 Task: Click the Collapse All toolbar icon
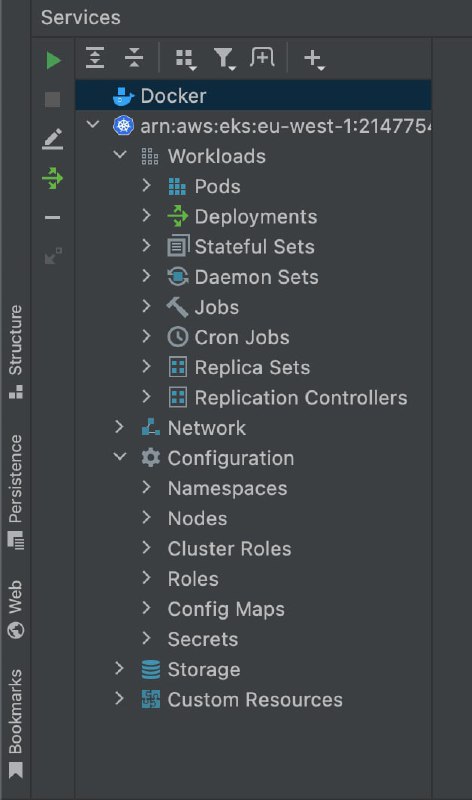[x=134, y=58]
